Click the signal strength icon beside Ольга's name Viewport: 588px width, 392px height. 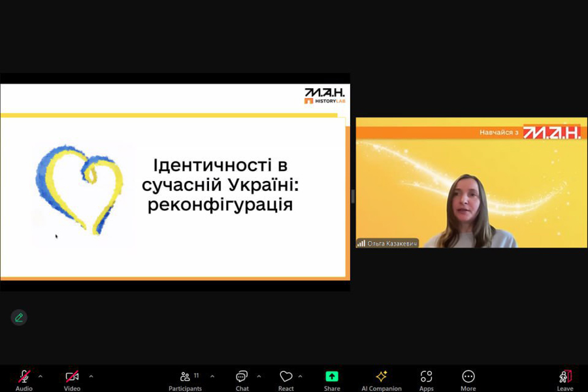[361, 244]
